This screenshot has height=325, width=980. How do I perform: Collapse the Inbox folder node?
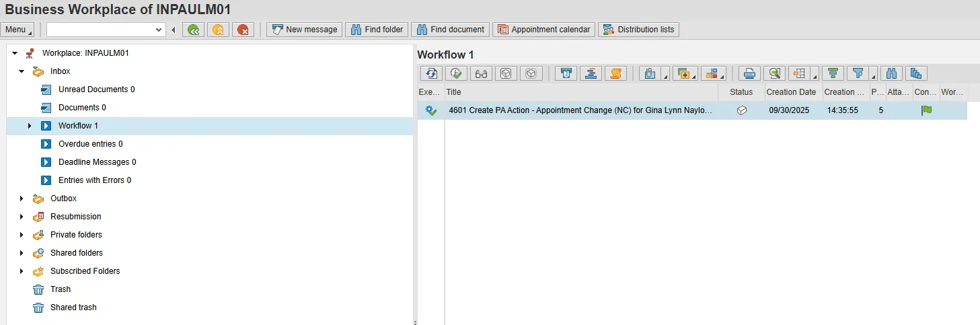tap(22, 71)
